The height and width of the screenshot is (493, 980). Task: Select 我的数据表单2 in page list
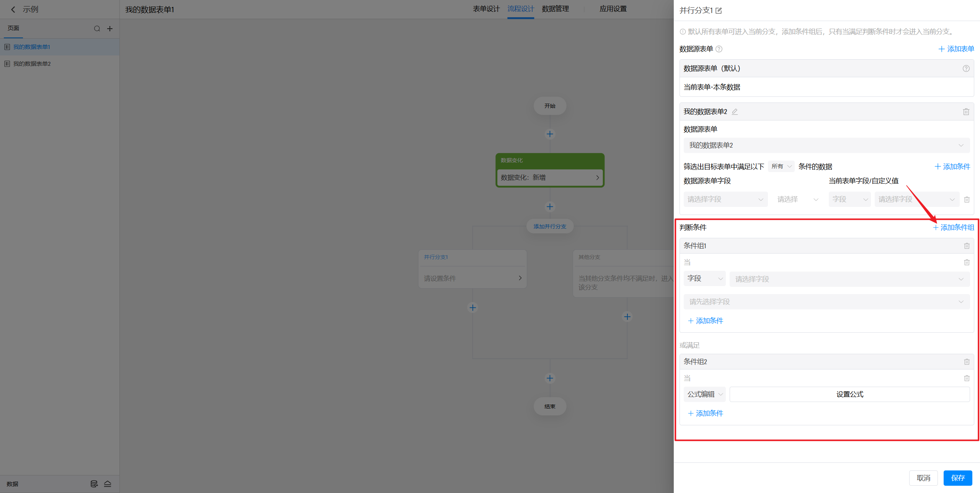pos(32,64)
